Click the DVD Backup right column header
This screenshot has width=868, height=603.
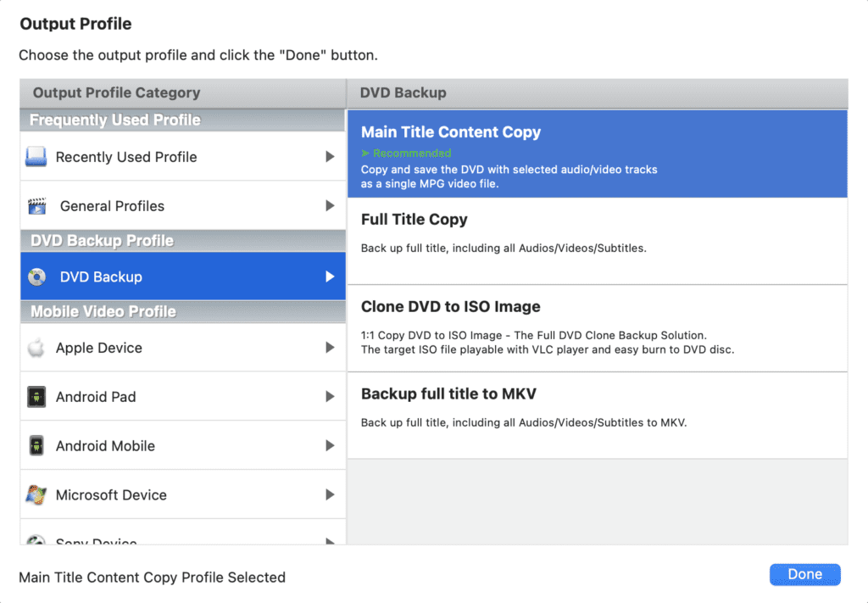598,93
